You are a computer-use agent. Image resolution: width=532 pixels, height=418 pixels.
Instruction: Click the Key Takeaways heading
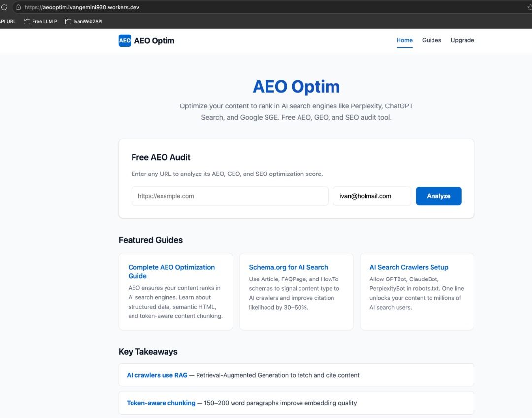[148, 352]
